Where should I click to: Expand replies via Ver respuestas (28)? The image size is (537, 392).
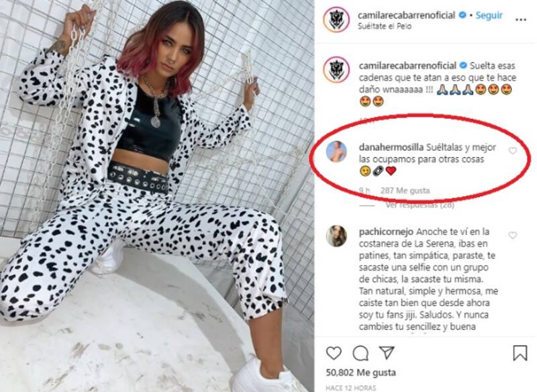click(x=420, y=205)
